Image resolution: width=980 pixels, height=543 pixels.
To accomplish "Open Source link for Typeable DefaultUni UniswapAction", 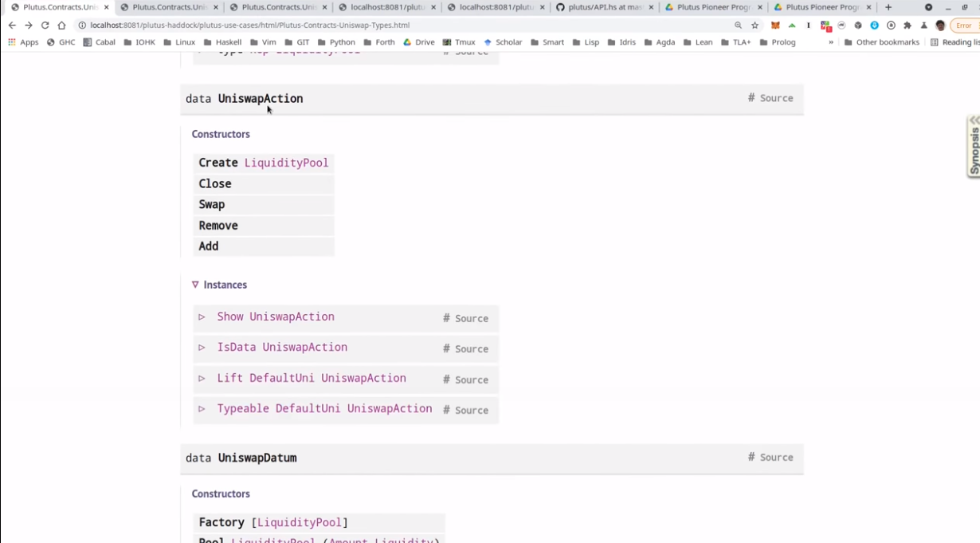I will 472,411.
